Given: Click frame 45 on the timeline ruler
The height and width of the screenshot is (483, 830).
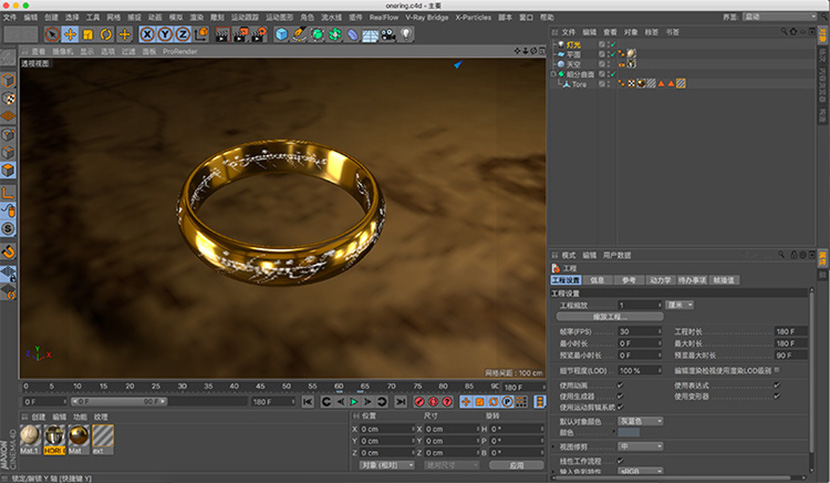Looking at the screenshot, I should click(260, 386).
